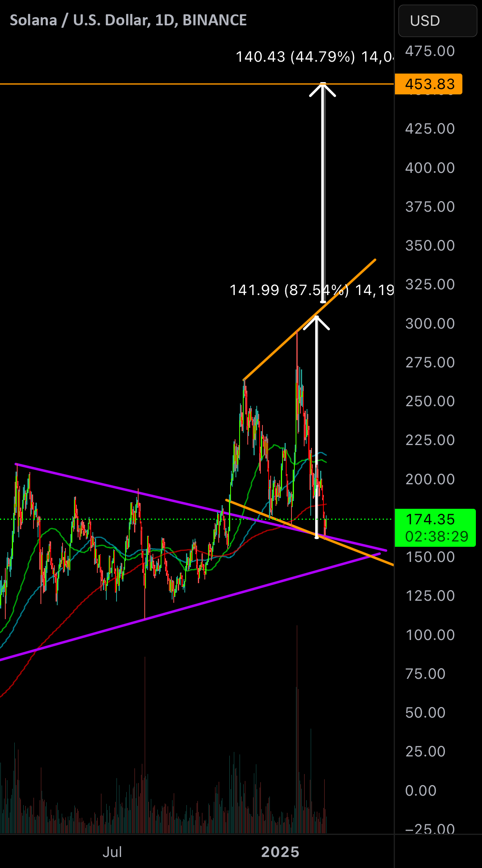The image size is (482, 868).
Task: Select the 140.43 (44.79%) measurement label
Action: point(315,57)
